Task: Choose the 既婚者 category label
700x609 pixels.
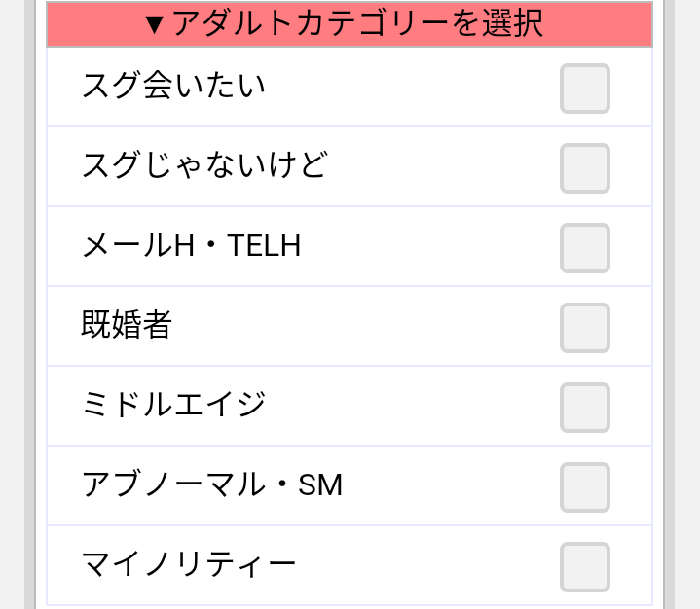Action: pyautogui.click(x=127, y=326)
